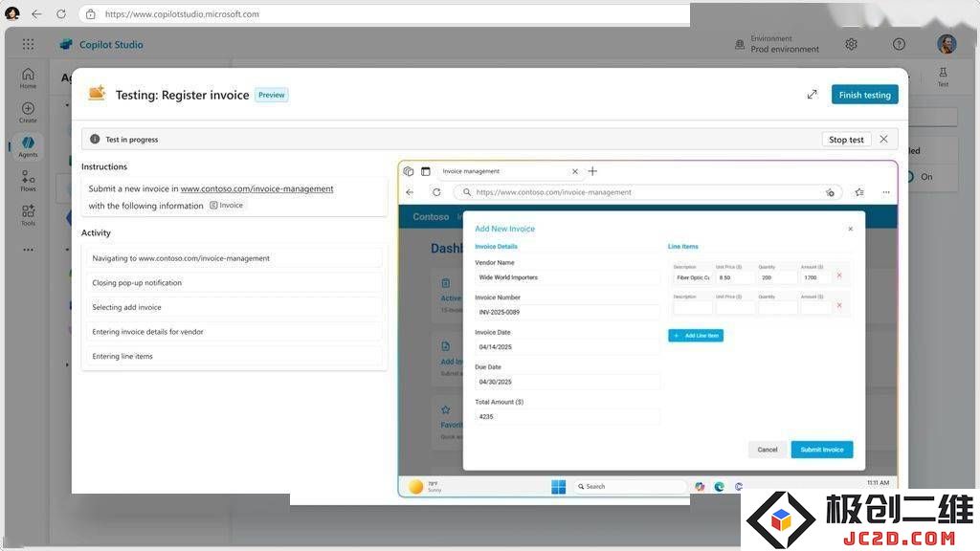
Task: Open Home in the left sidebar
Action: 28,78
